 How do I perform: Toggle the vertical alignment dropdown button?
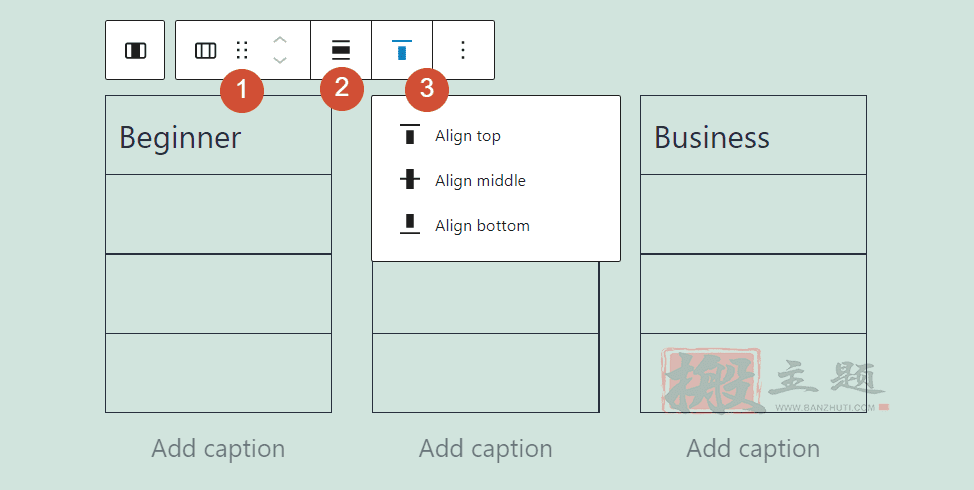click(x=402, y=50)
